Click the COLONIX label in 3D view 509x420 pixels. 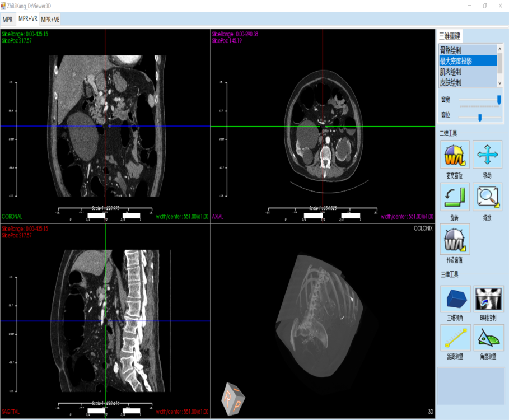(423, 228)
